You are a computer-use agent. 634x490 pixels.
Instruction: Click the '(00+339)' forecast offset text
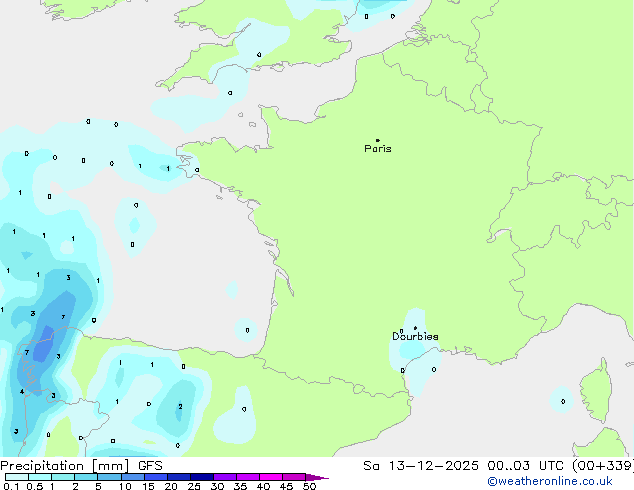point(603,466)
